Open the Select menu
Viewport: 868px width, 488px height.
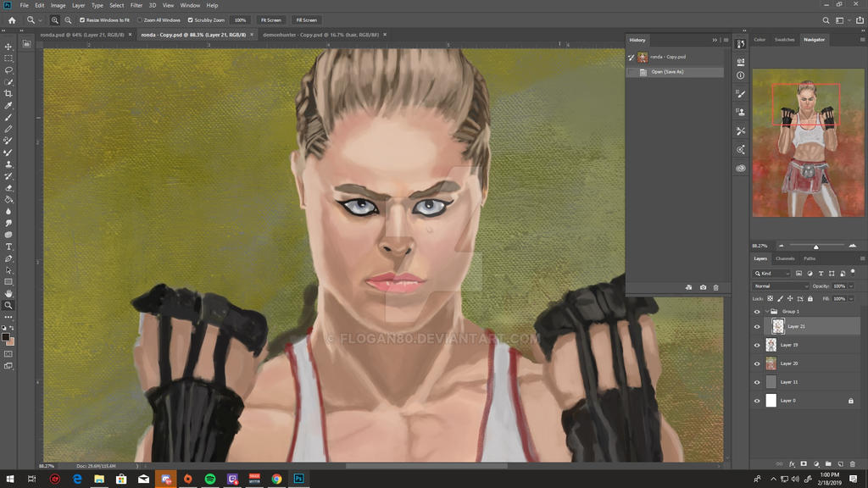117,6
